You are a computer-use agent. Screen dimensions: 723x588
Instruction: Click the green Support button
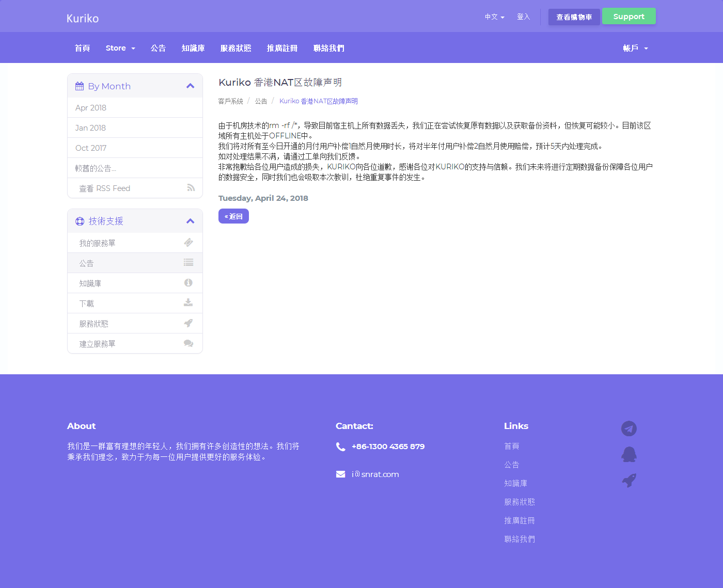[x=628, y=17]
